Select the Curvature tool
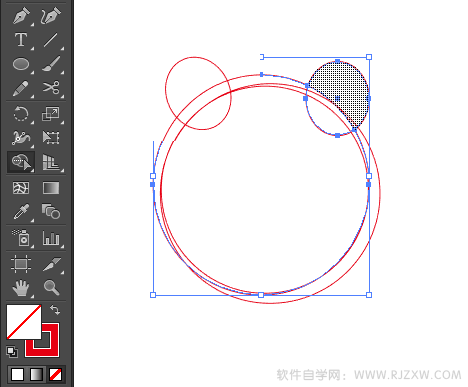This screenshot has width=468, height=387. pos(51,16)
